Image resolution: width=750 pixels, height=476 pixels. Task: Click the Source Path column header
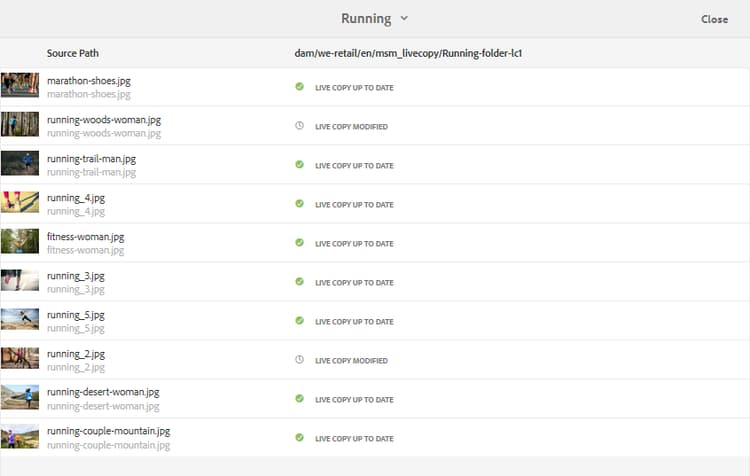pyautogui.click(x=73, y=53)
